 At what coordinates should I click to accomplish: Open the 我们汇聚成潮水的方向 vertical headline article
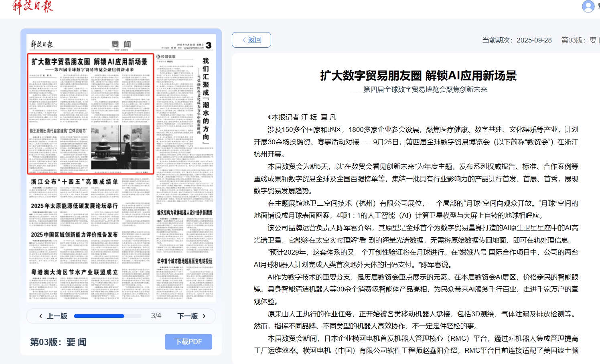205,98
